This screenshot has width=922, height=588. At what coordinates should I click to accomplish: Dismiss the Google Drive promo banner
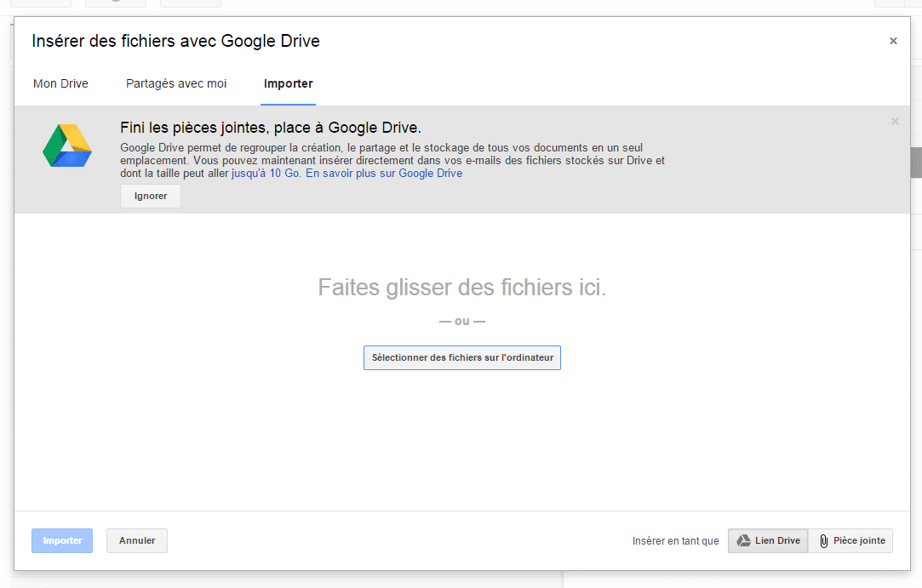click(895, 121)
